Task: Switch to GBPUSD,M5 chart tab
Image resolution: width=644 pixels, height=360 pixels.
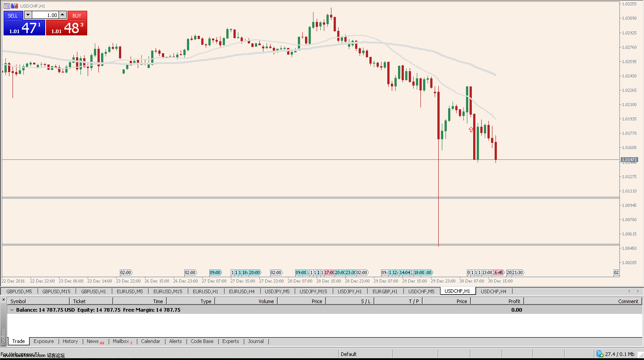Action: [19, 291]
